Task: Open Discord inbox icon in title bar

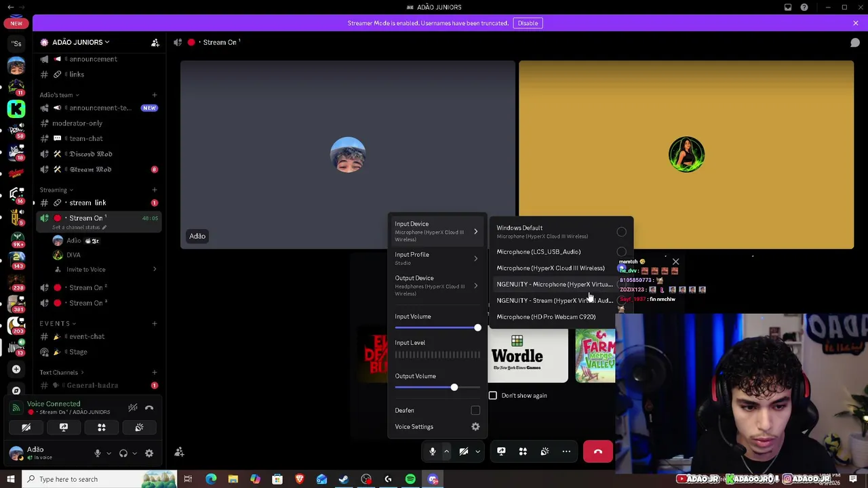Action: coord(788,7)
